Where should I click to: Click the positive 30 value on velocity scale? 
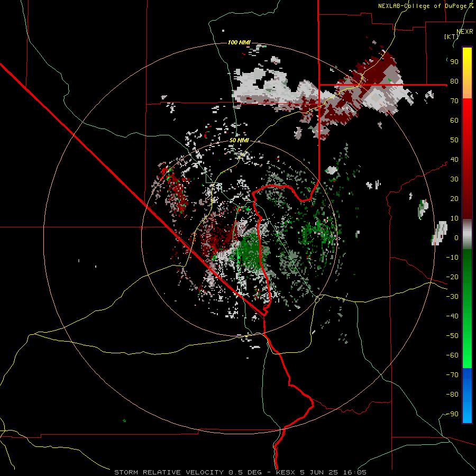[454, 179]
